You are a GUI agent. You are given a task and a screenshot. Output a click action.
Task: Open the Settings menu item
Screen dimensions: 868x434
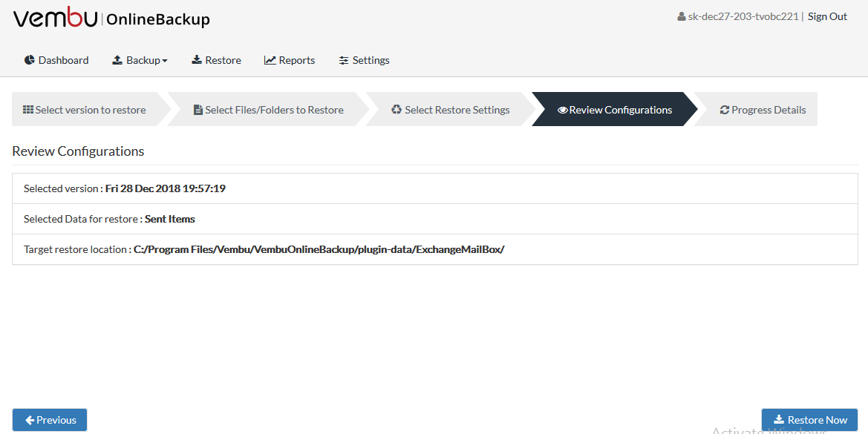[x=365, y=60]
